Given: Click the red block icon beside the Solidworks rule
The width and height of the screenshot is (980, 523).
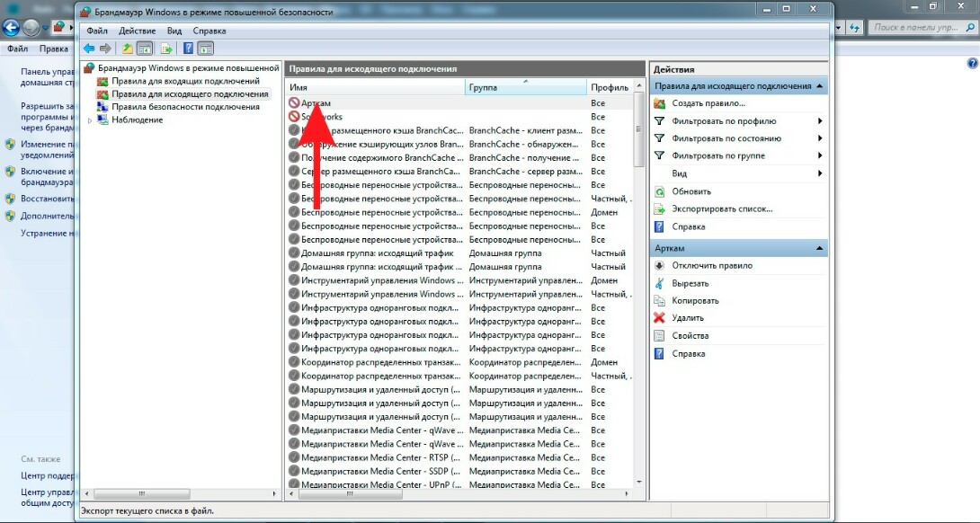Looking at the screenshot, I should 294,117.
